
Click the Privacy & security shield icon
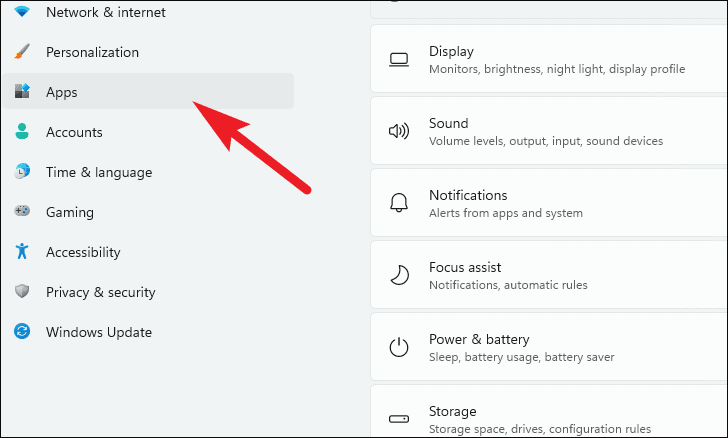click(22, 291)
